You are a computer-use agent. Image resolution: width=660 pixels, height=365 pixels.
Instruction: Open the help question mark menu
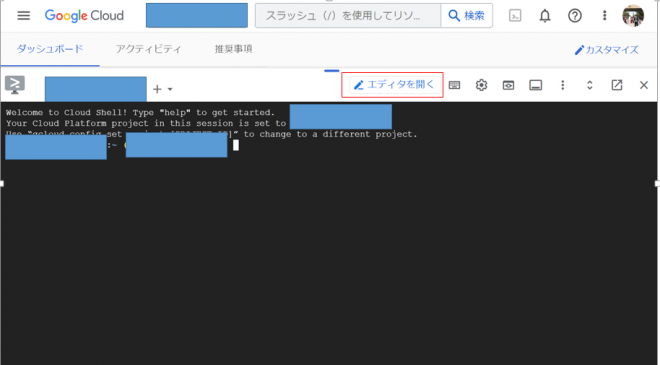click(x=575, y=16)
